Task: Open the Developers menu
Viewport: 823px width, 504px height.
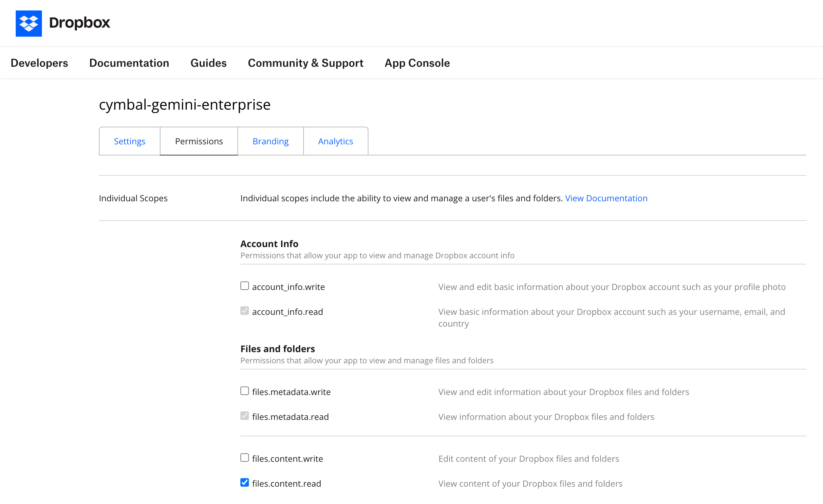Action: click(39, 63)
